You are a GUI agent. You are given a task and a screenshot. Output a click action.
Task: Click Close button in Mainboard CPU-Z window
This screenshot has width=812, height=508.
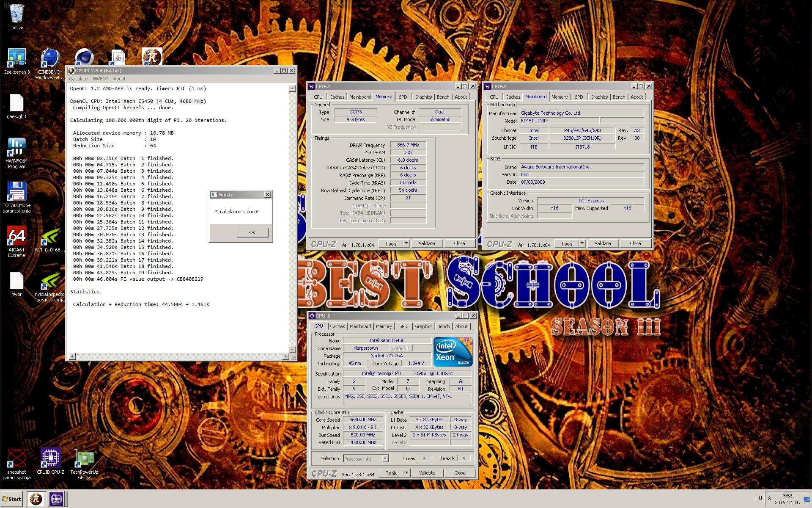635,243
